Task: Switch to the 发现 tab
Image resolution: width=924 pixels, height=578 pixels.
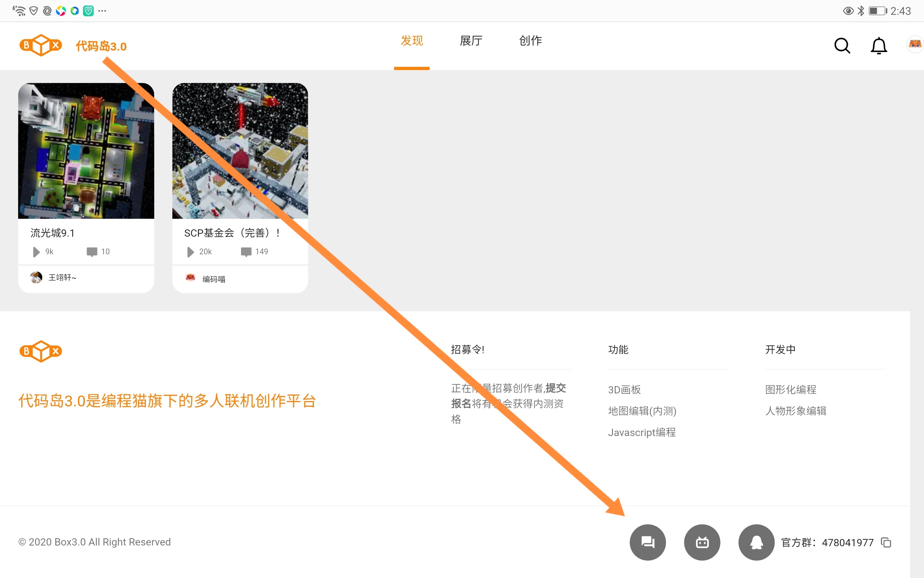Action: 411,40
